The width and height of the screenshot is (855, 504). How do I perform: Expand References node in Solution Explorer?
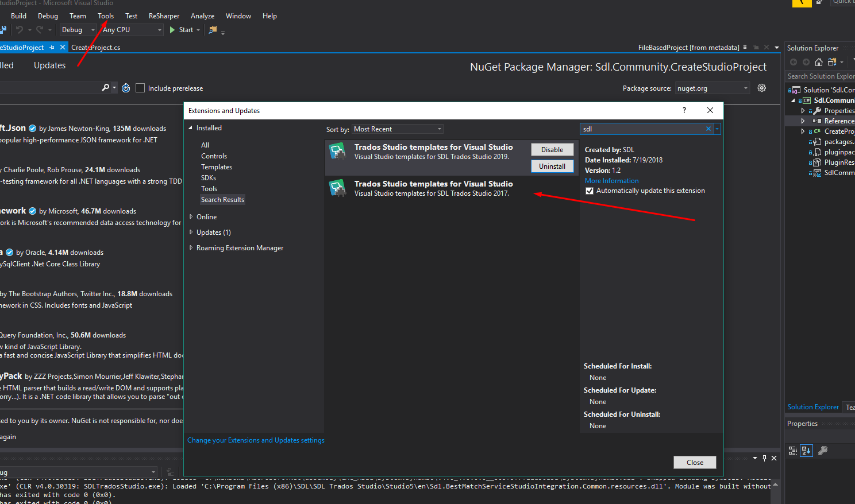click(x=803, y=121)
